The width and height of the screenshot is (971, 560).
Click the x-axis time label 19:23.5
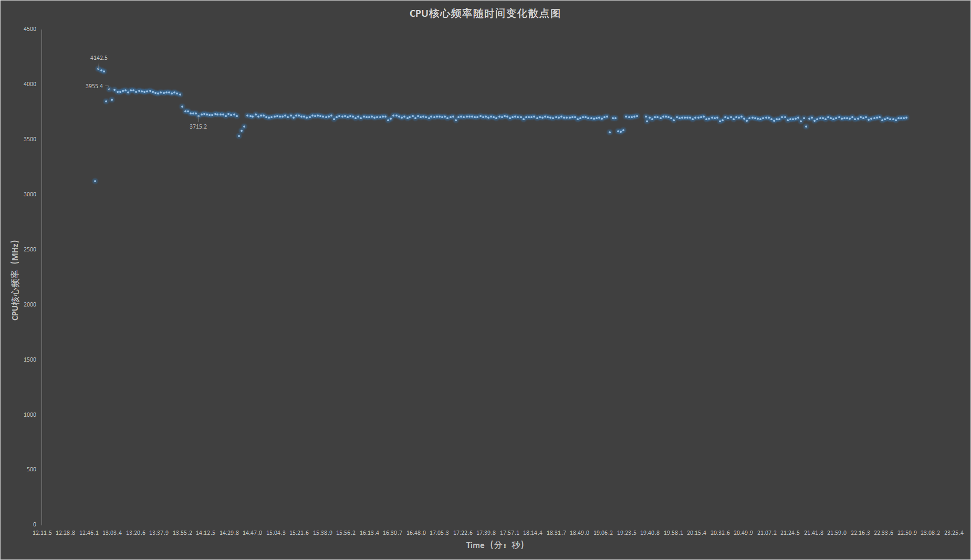click(626, 533)
